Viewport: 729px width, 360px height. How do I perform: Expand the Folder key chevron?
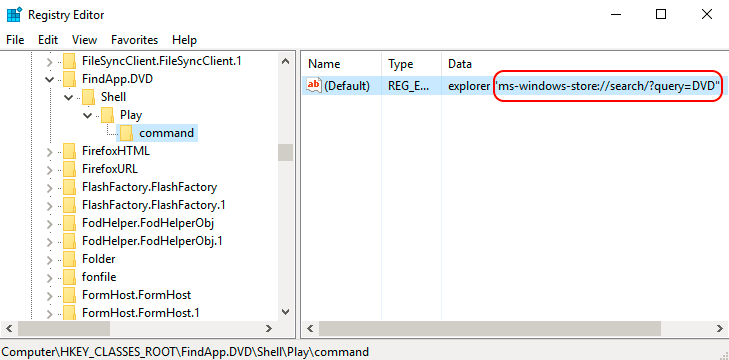[50, 259]
